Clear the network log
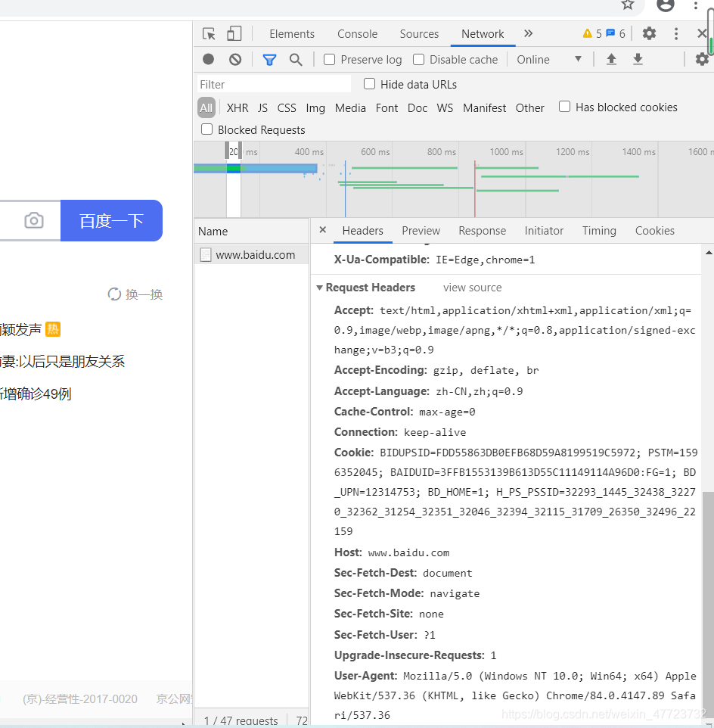Viewport: 714px width, 728px height. click(235, 60)
